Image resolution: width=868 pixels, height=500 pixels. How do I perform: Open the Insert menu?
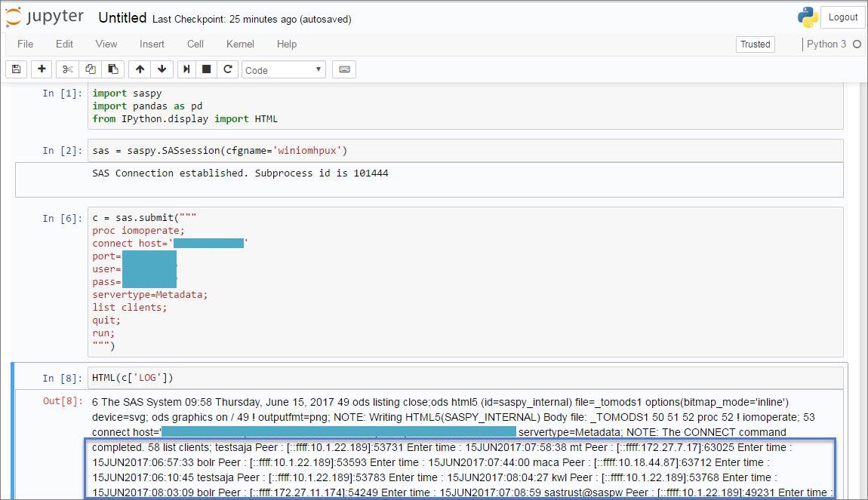click(152, 44)
